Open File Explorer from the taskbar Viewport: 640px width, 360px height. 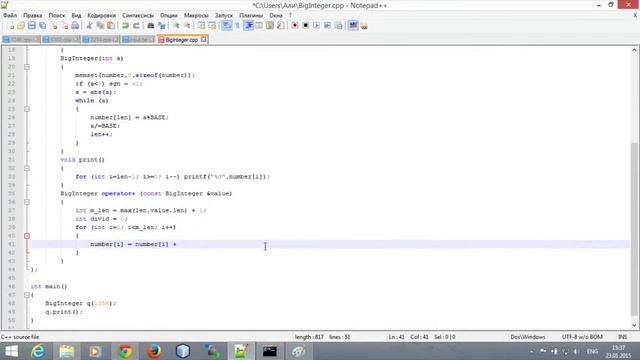(x=67, y=351)
